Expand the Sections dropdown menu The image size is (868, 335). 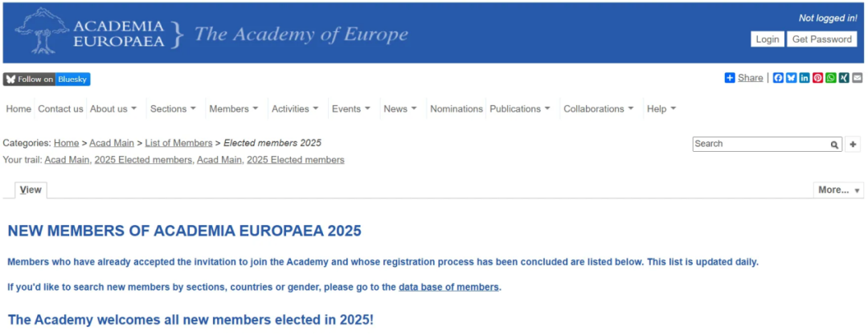coord(174,109)
